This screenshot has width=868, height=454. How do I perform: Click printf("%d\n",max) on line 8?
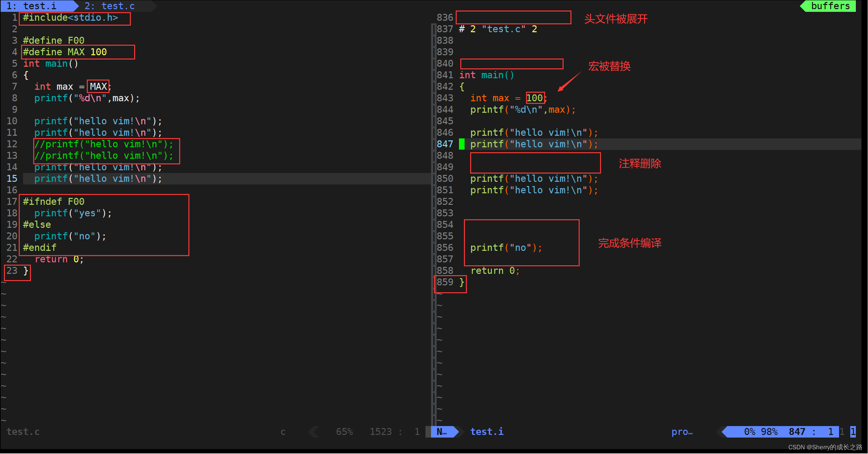[x=87, y=98]
